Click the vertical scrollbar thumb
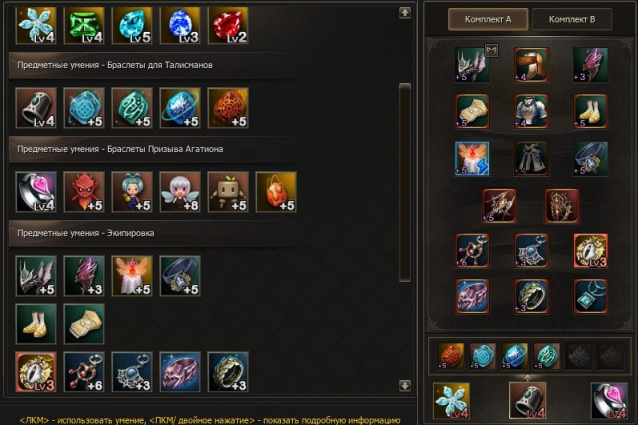The width and height of the screenshot is (638, 425). (405, 182)
